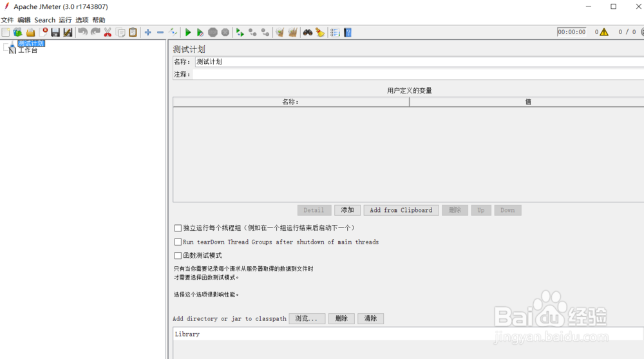Click the Toggle enable/disable icon
This screenshot has height=359, width=644.
pos(173,32)
